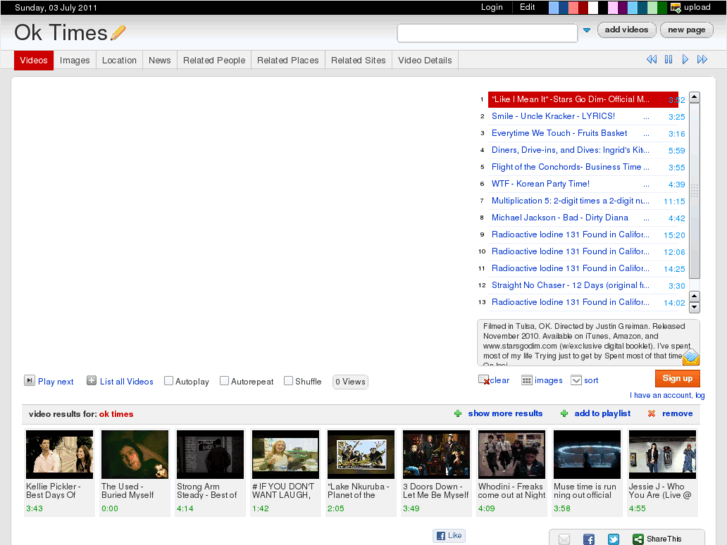Click the Edit link in top bar
Image resolution: width=727 pixels, height=545 pixels.
527,7
